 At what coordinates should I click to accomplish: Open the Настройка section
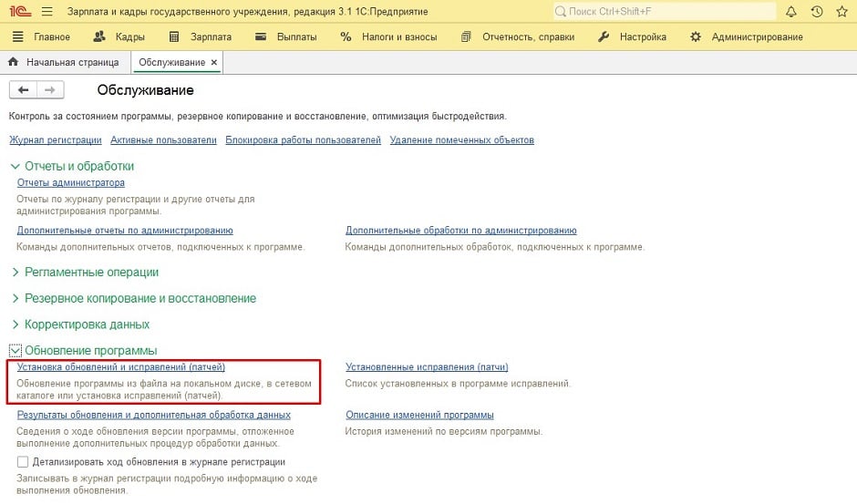(632, 36)
